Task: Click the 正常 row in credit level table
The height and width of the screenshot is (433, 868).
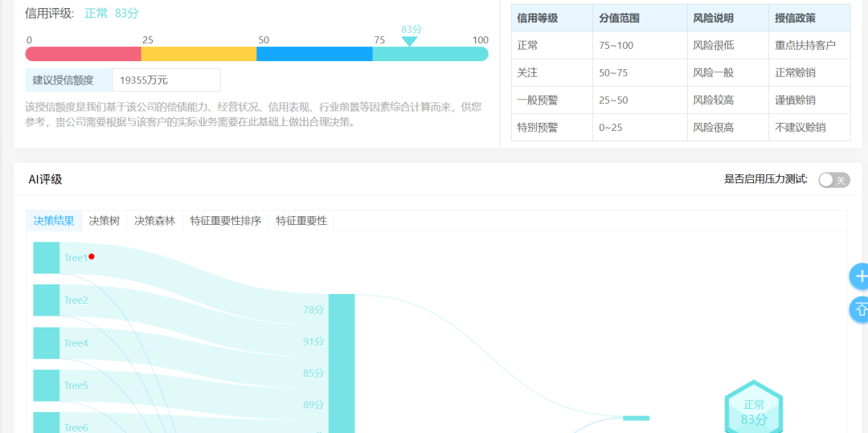Action: 680,45
